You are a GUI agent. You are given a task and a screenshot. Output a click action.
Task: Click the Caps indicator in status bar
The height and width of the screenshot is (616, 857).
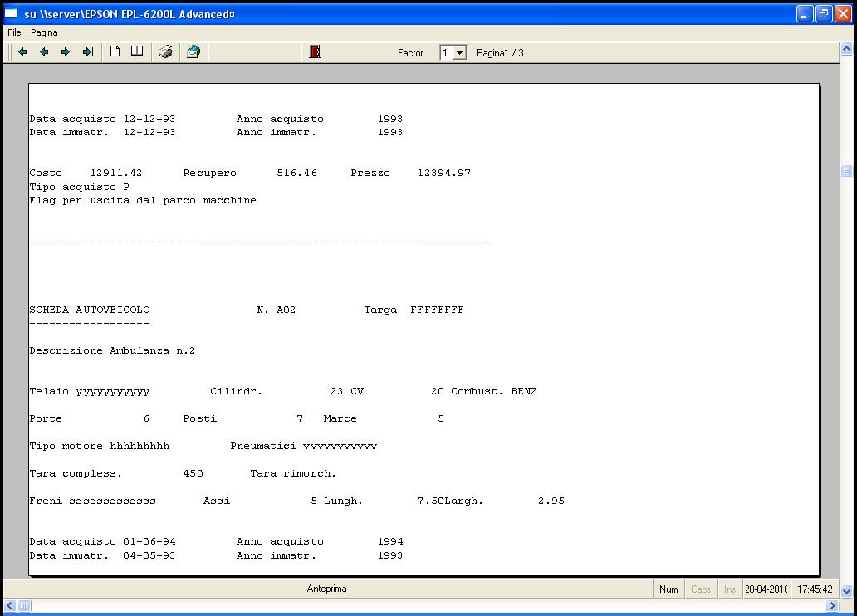click(x=701, y=589)
